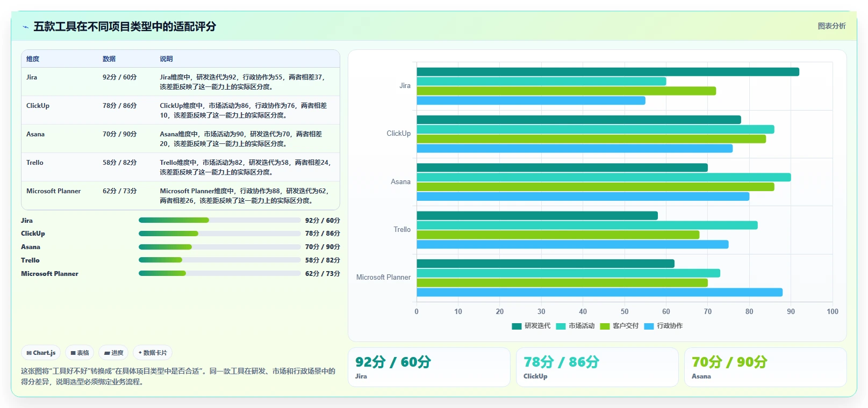
Task: Click the Jira description text in the table
Action: pyautogui.click(x=243, y=82)
